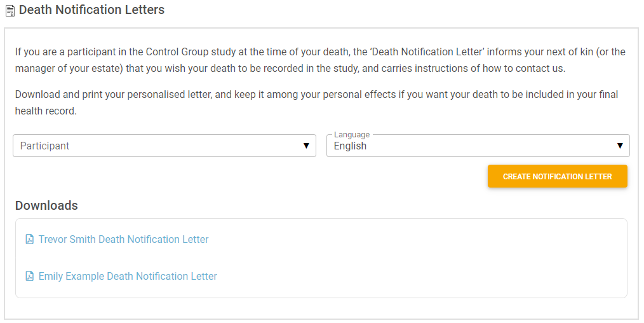Viewport: 644px width, 323px height.
Task: Open the Participant selection box
Action: click(x=164, y=146)
